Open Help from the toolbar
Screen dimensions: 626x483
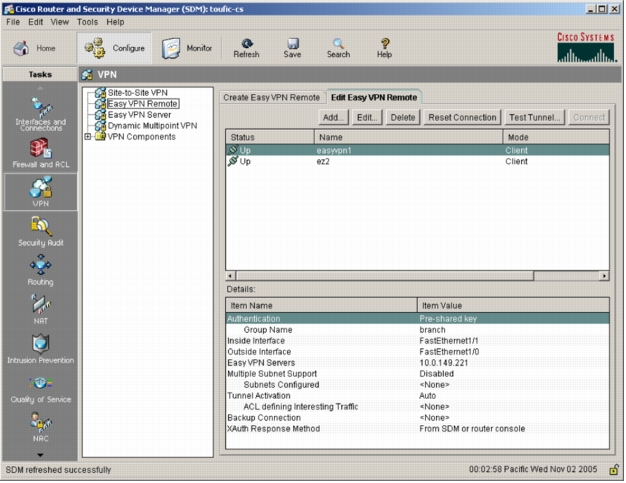384,48
